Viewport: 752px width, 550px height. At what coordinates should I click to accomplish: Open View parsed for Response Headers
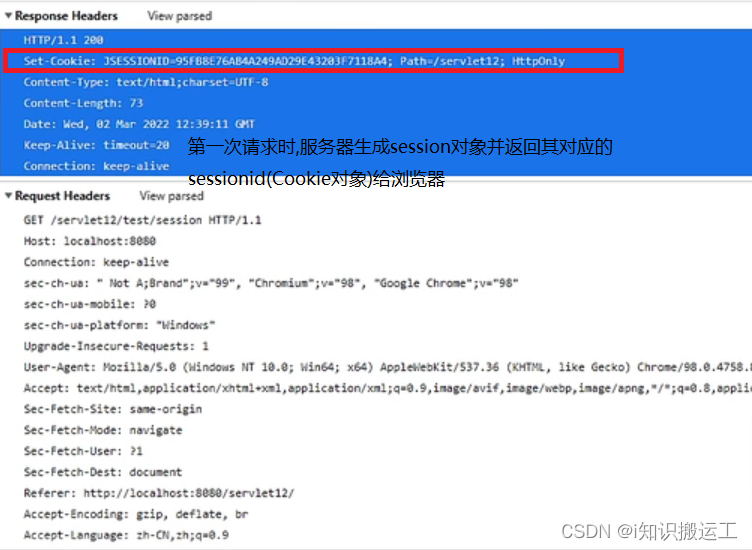[179, 16]
